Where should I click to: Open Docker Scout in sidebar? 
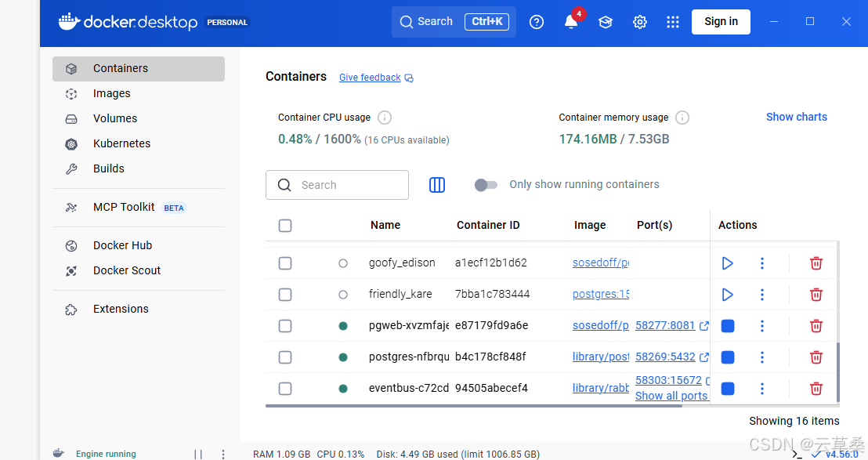139,270
